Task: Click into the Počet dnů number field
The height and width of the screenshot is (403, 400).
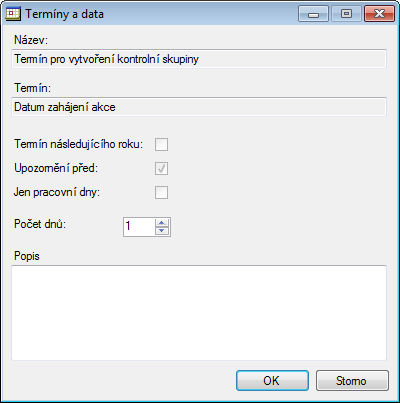Action: click(139, 227)
